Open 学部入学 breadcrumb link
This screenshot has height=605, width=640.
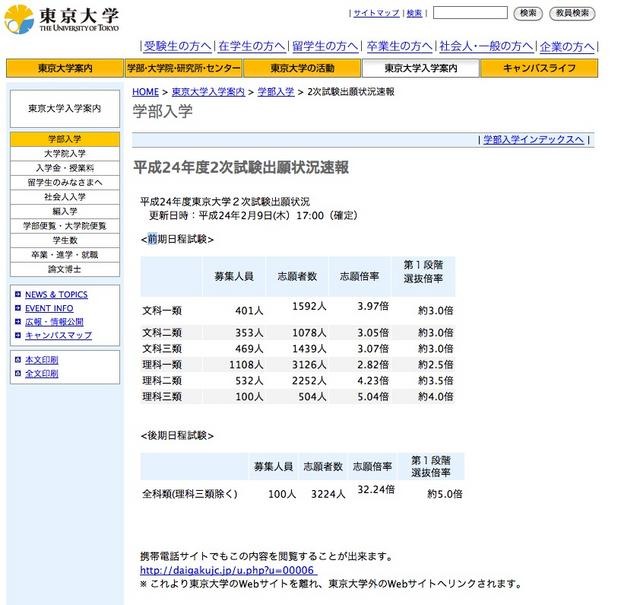(x=276, y=92)
